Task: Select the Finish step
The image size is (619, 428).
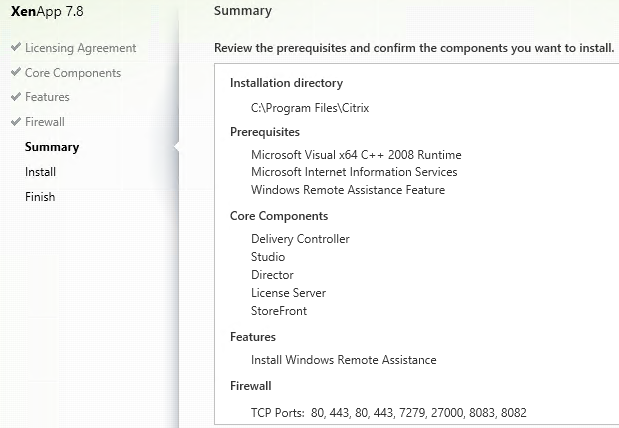Action: tap(40, 197)
